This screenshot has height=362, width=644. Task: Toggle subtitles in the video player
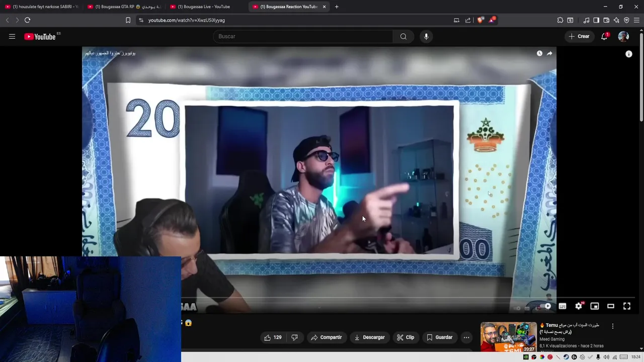tap(562, 306)
